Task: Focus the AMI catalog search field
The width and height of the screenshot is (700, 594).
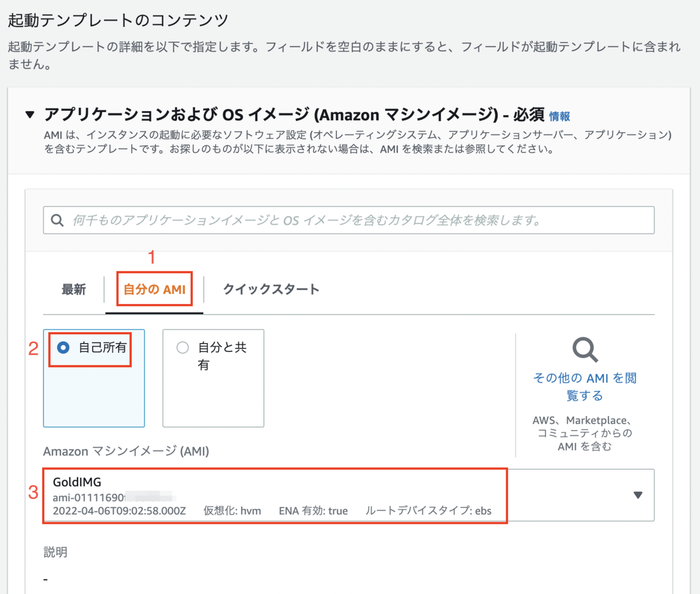Action: point(349,220)
